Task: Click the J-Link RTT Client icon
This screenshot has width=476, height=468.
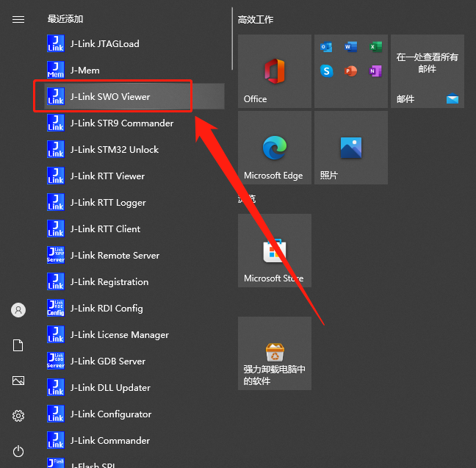Action: 56,228
